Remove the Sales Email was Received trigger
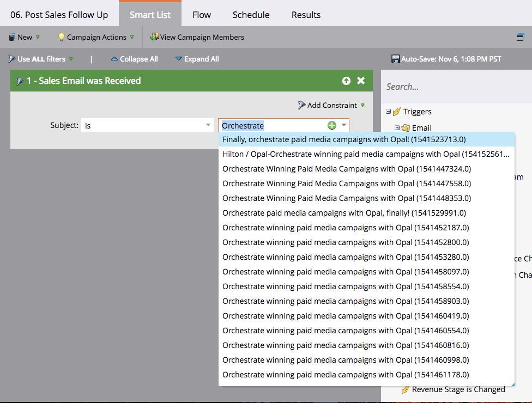532x403 pixels. (361, 81)
